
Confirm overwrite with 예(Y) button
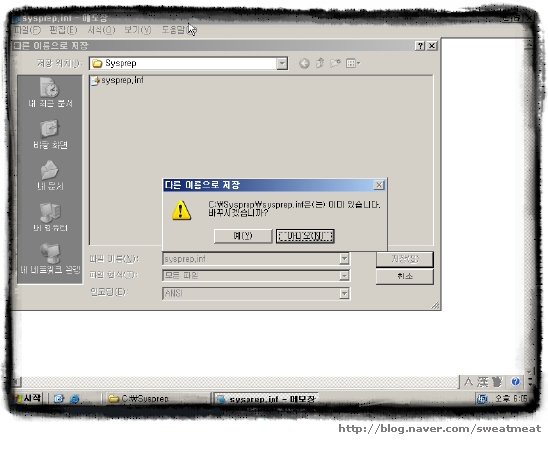click(x=243, y=236)
